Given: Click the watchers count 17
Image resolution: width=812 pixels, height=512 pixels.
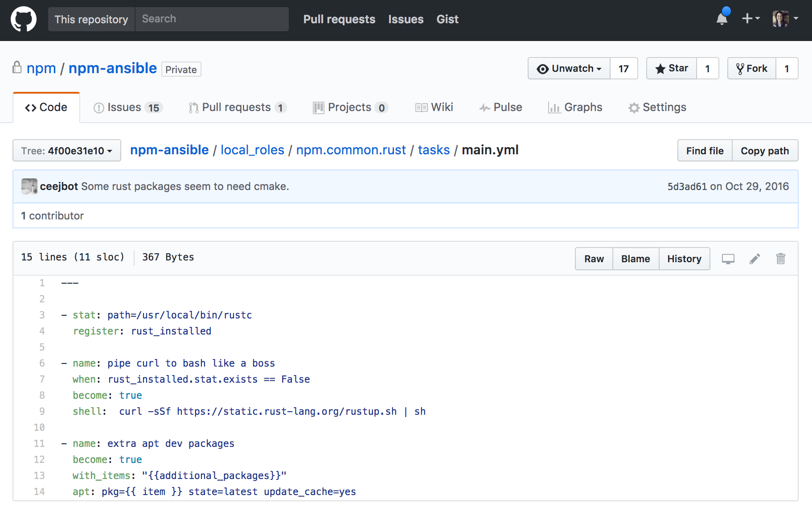Looking at the screenshot, I should click(623, 69).
